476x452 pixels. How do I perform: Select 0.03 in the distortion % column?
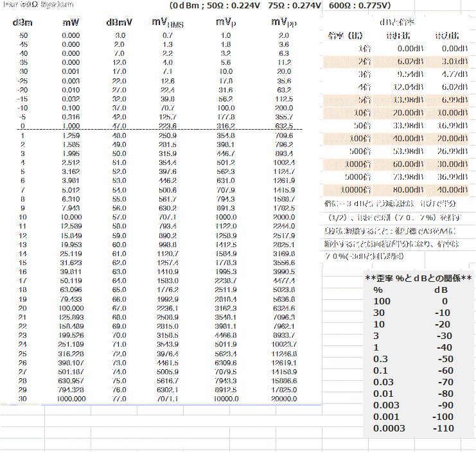pos(383,382)
